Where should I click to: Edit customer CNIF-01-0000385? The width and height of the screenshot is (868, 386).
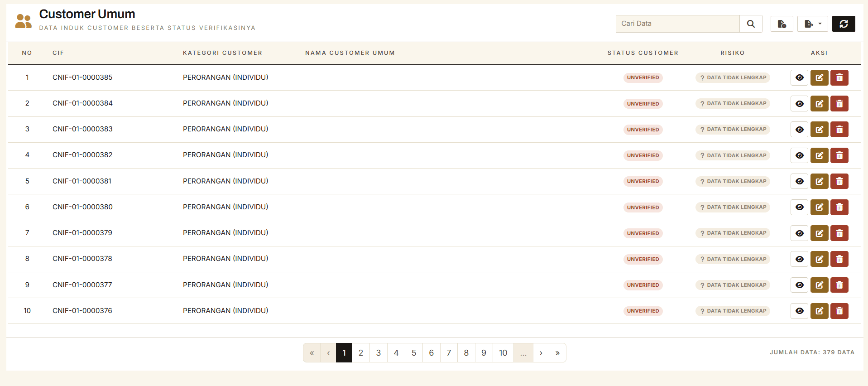point(820,77)
